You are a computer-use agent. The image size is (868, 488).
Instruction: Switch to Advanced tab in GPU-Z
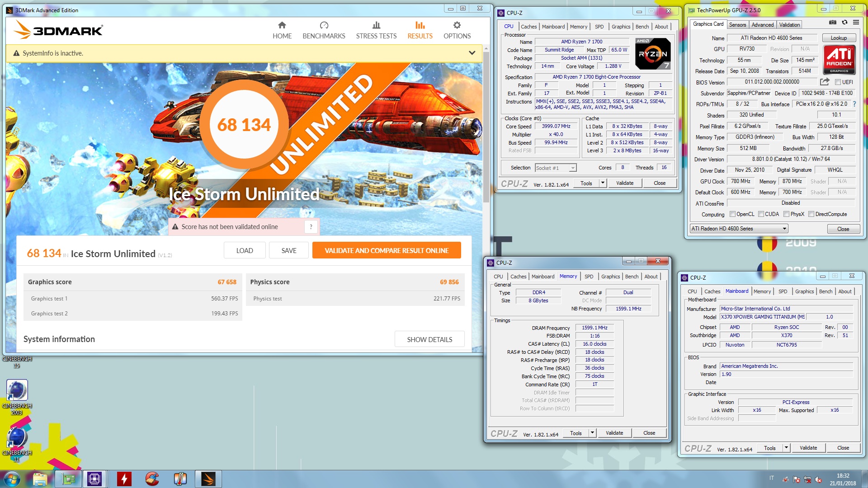tap(763, 25)
